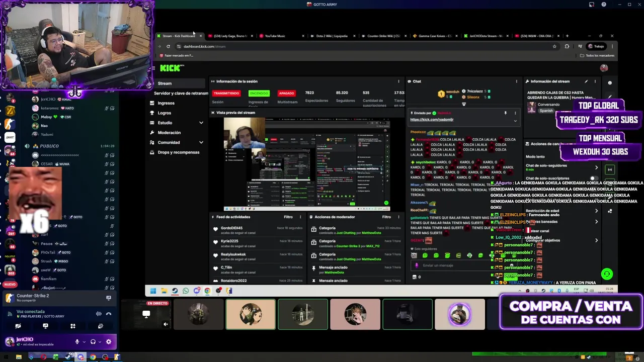644x362 pixels.
Task: Mute Discord microphone
Action: pyautogui.click(x=77, y=342)
